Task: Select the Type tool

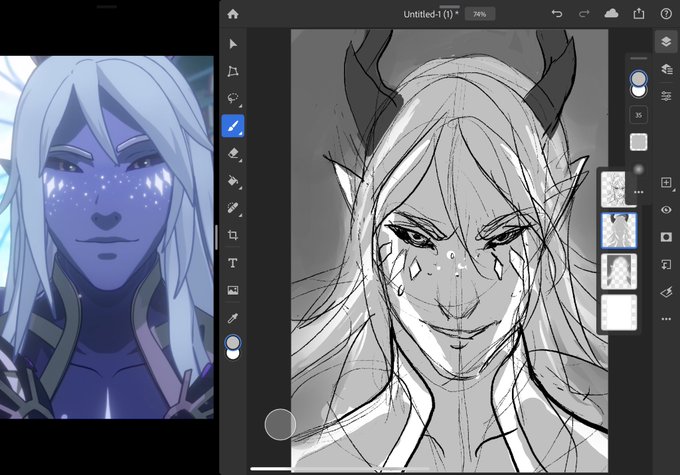Action: click(x=233, y=263)
